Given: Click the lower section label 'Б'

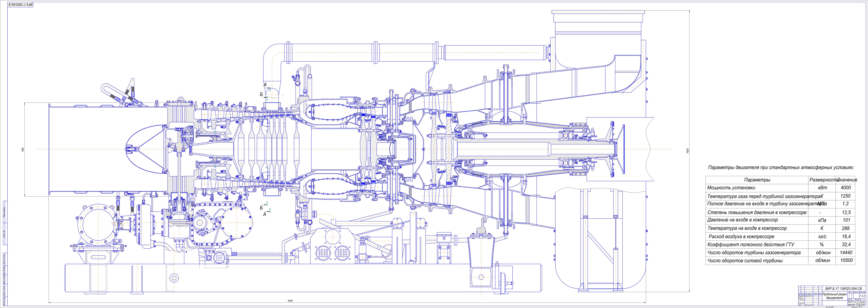Looking at the screenshot, I should point(261,208).
